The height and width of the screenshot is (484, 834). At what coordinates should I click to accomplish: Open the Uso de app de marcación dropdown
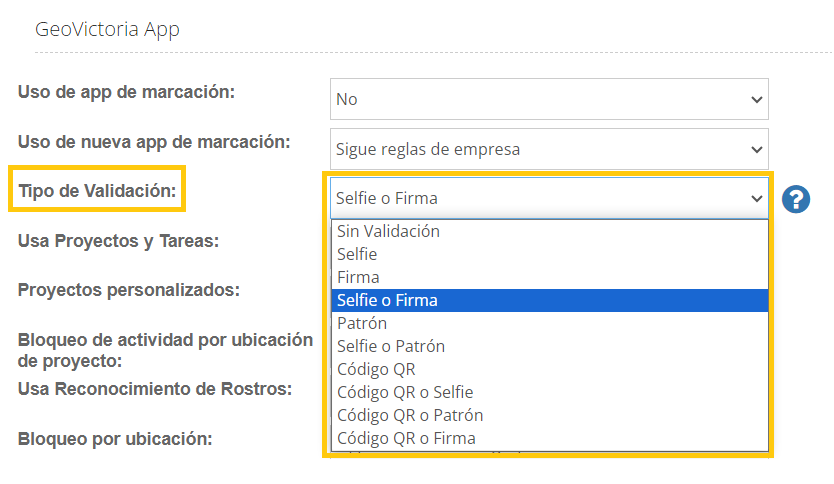(x=549, y=99)
